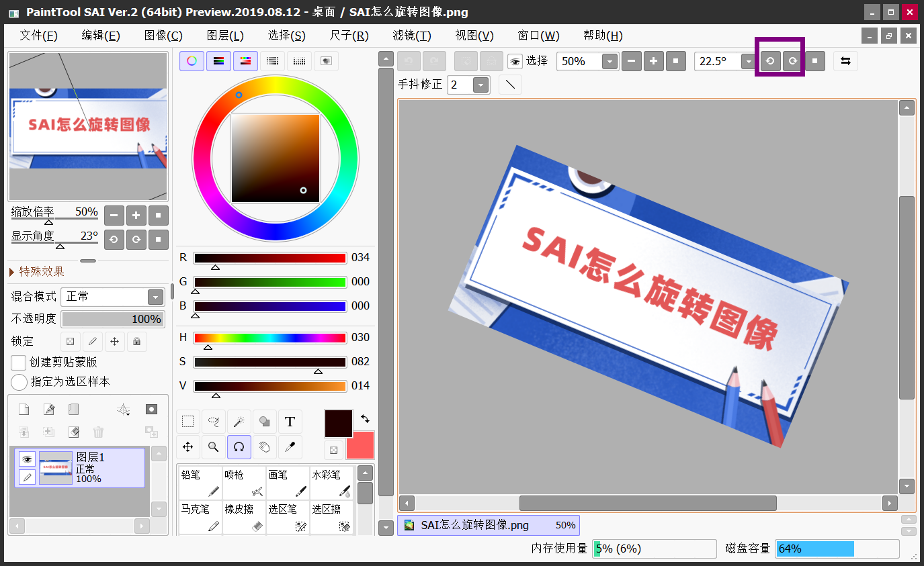Toggle the pencil edit box on 图层1
This screenshot has height=566, width=924.
click(x=27, y=477)
